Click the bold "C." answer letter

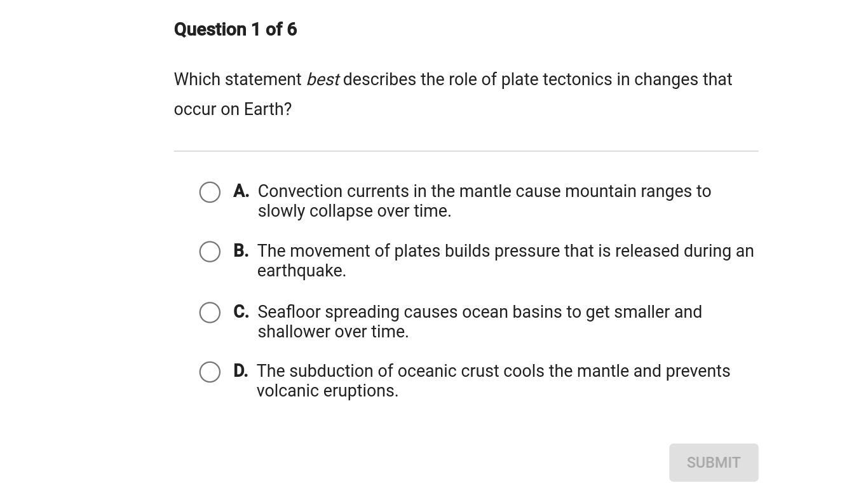pos(241,312)
